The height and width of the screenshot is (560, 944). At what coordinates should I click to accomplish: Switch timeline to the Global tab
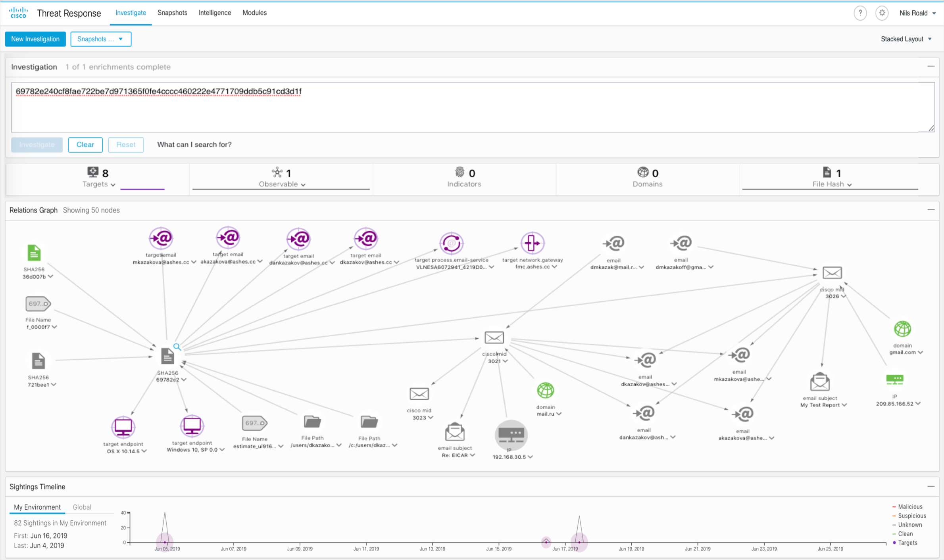pyautogui.click(x=82, y=507)
